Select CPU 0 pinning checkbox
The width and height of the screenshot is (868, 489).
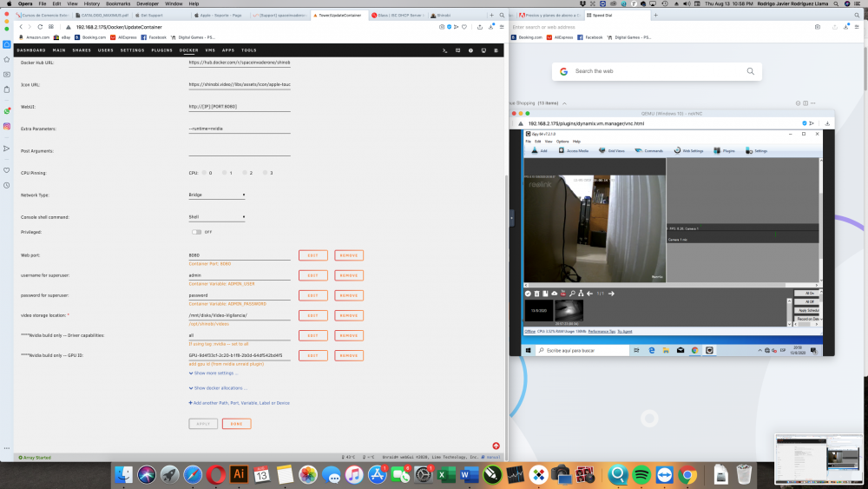(x=204, y=173)
